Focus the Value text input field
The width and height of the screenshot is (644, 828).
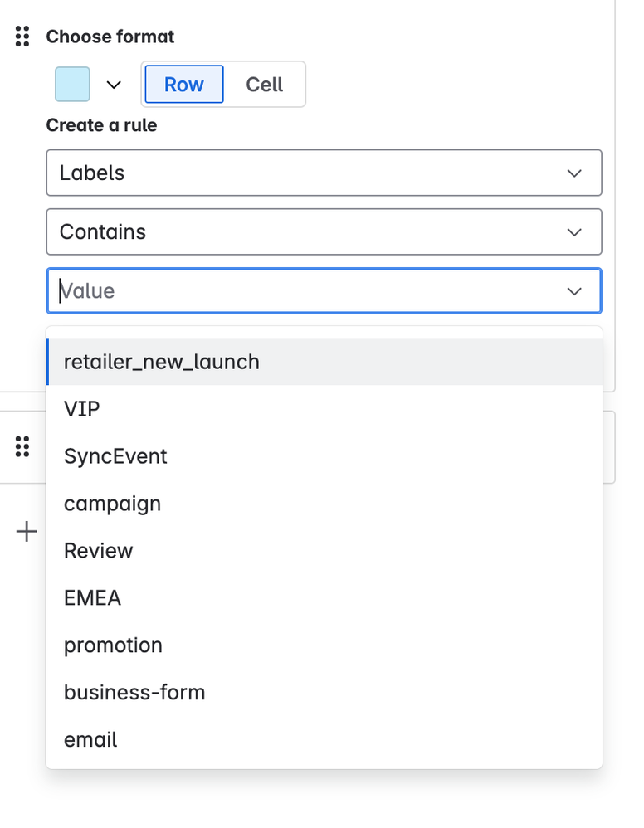pos(299,291)
